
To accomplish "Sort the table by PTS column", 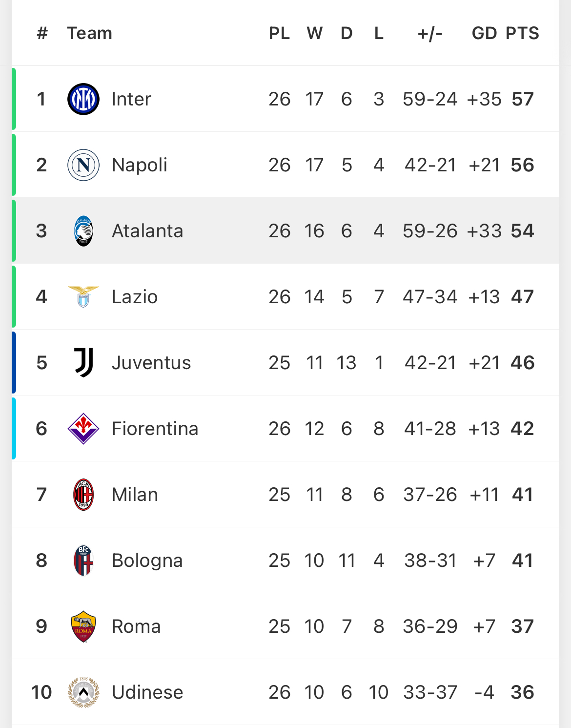I will click(522, 33).
